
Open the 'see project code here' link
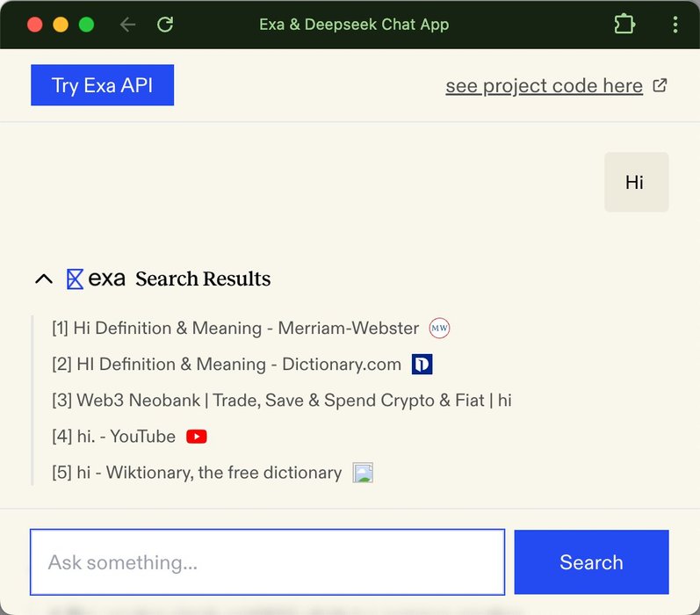pyautogui.click(x=544, y=86)
